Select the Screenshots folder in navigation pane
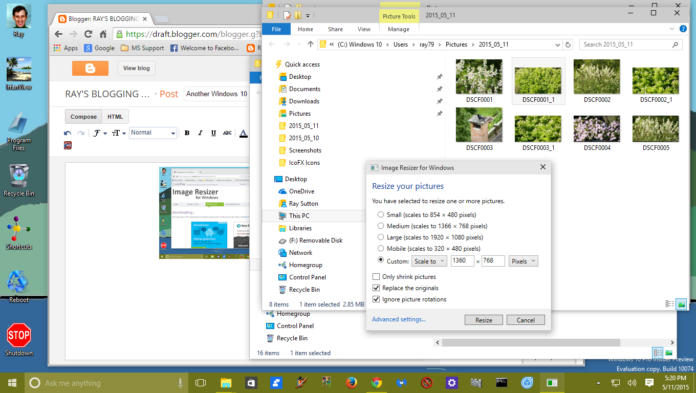696x393 pixels. (304, 151)
